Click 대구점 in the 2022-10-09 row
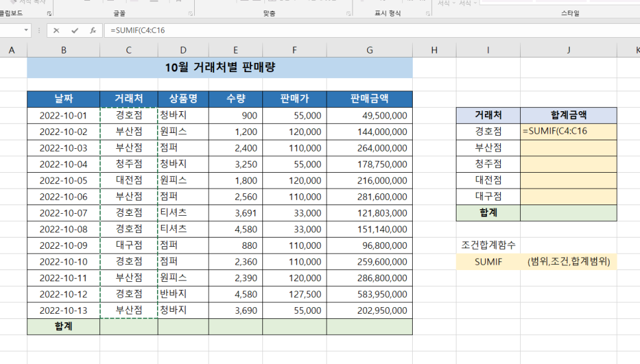Screen dimensions: 640x364 click(x=129, y=246)
